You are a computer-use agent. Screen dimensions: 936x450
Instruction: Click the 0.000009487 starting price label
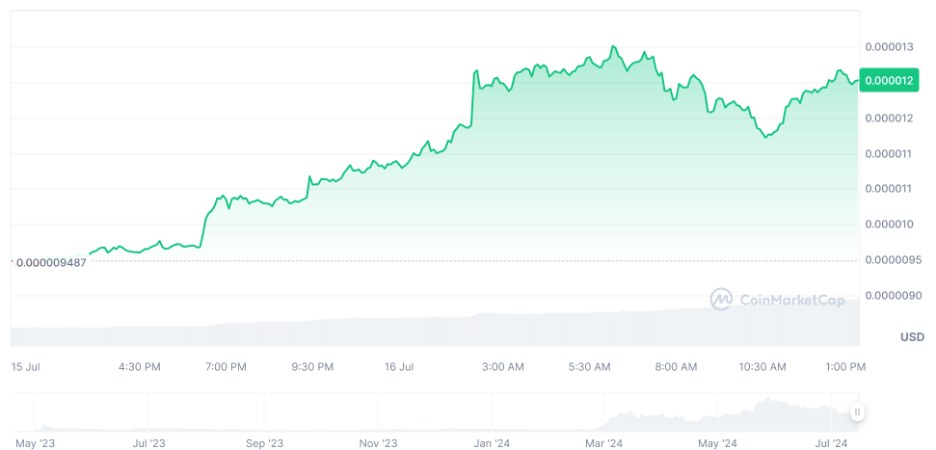(51, 262)
